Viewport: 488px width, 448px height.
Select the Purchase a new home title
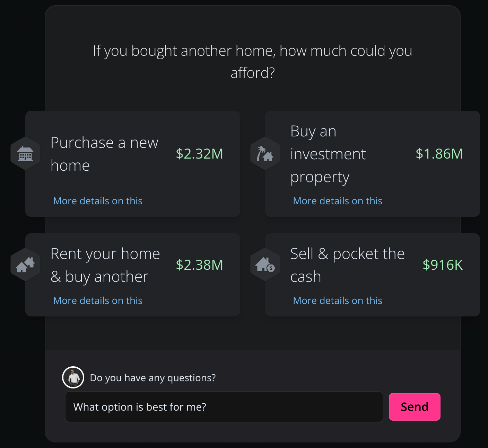(x=104, y=154)
